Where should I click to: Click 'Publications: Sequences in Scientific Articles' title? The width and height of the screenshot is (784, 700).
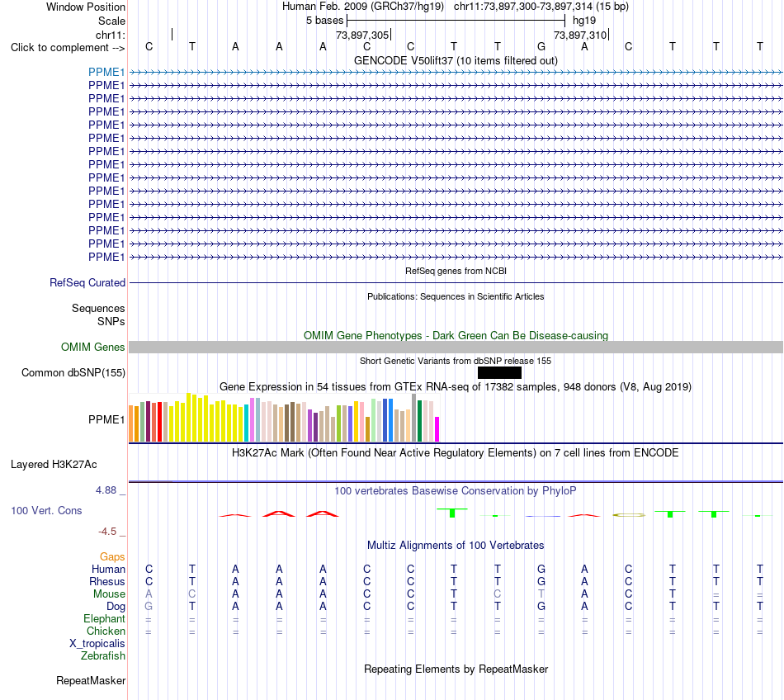[x=456, y=296]
